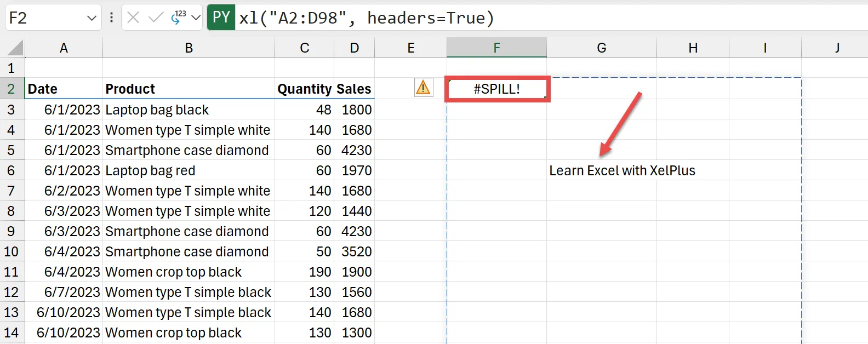The width and height of the screenshot is (868, 344).
Task: Open the Python output mode dropdown chevron
Action: (x=196, y=18)
